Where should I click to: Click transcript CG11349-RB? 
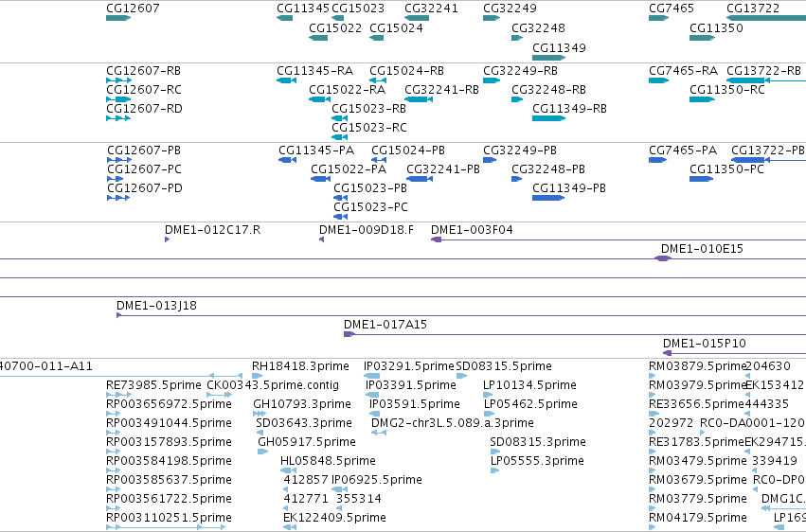(549, 118)
